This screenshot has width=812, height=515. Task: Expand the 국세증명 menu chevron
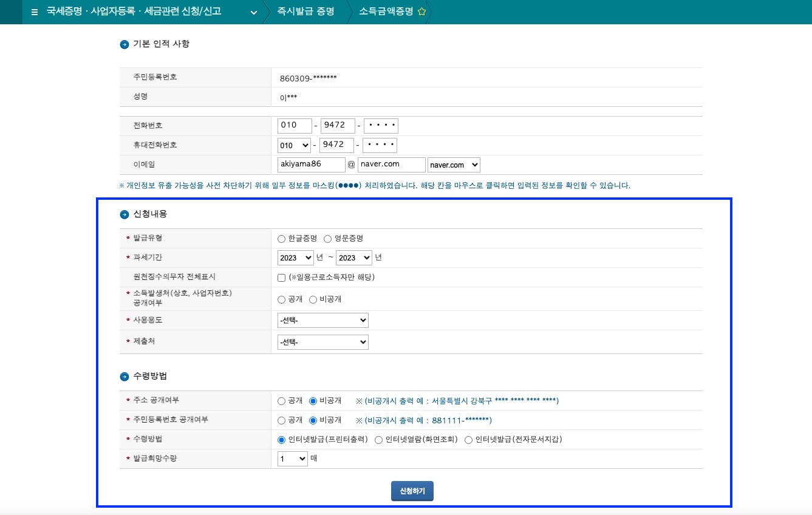point(253,12)
